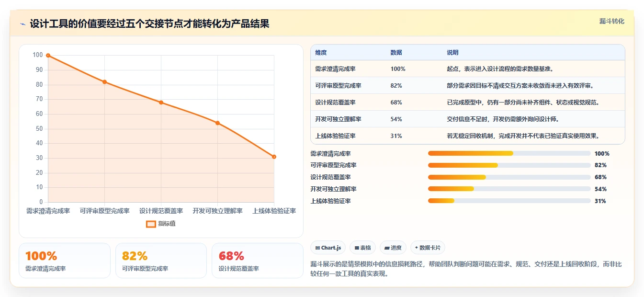Click the 31% cell in the table
This screenshot has width=644, height=297.
396,136
